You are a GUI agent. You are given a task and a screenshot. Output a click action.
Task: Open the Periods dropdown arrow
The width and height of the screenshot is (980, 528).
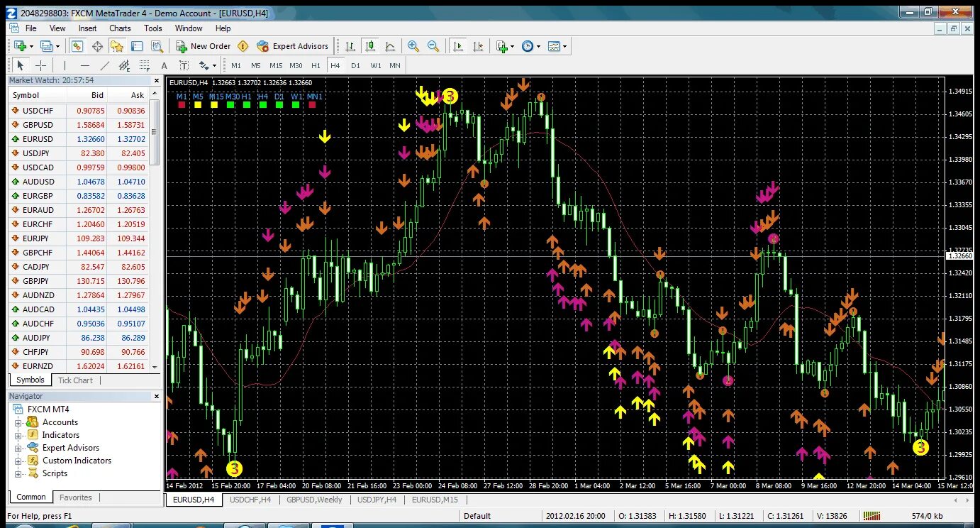(x=538, y=46)
